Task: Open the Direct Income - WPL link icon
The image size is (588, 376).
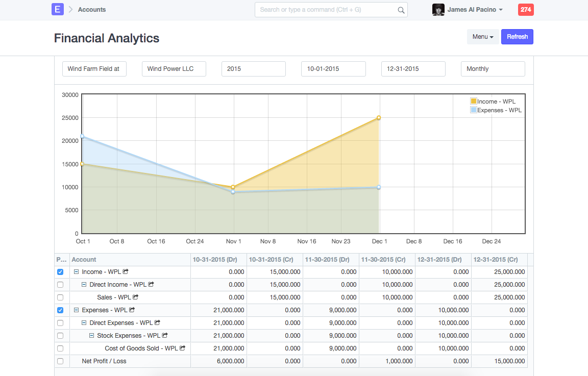Action: (x=151, y=285)
